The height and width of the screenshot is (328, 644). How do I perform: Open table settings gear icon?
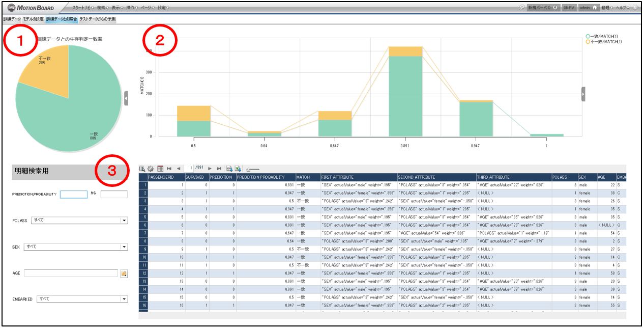pyautogui.click(x=151, y=168)
